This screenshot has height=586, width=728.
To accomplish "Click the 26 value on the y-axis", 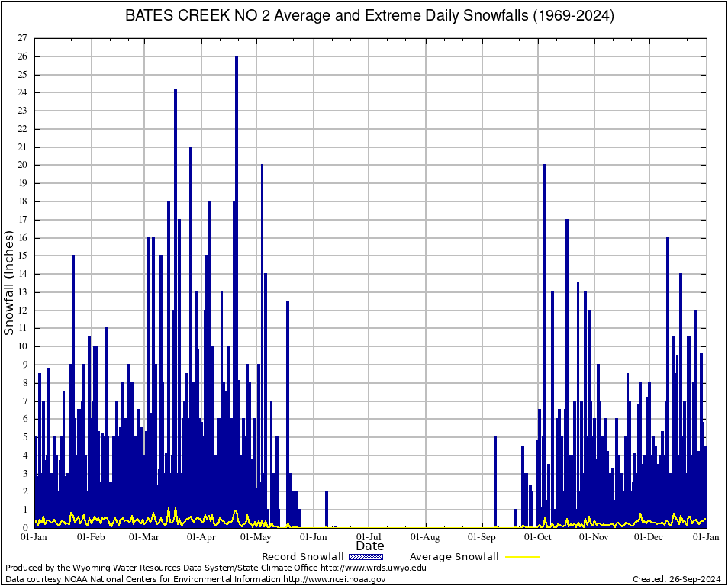I will [x=22, y=56].
